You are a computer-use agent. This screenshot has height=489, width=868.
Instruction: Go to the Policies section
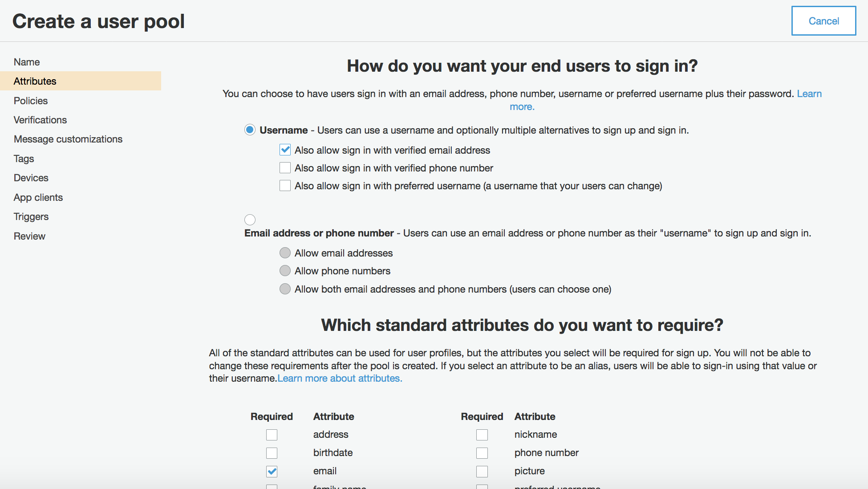tap(30, 101)
